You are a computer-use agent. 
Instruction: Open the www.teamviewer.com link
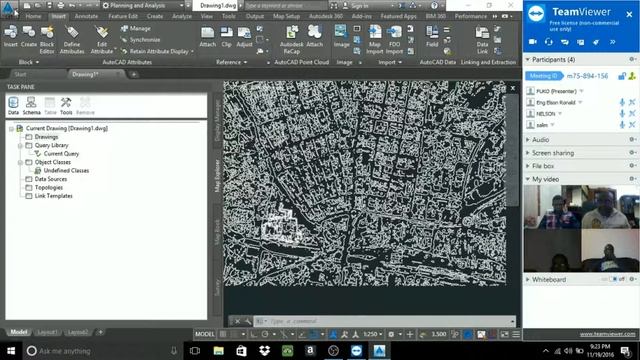click(x=607, y=334)
